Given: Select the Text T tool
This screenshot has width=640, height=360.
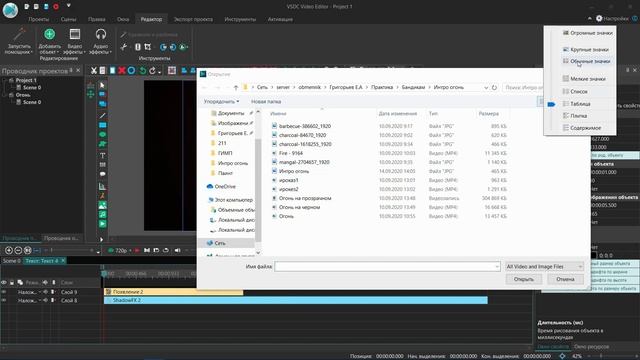Looking at the screenshot, I should click(x=102, y=156).
